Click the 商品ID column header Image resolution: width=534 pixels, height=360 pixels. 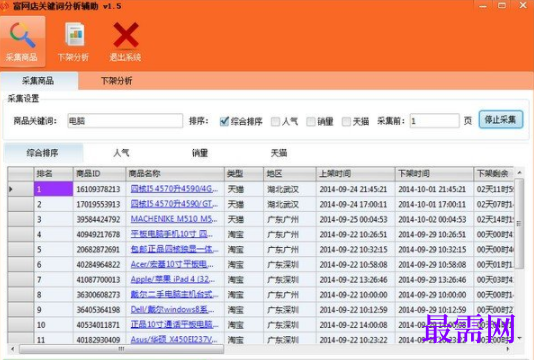pos(99,174)
